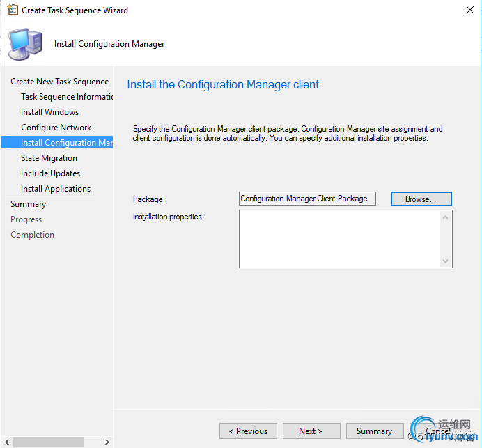Click the wizard title bar checklist icon
Image resolution: width=482 pixels, height=448 pixels.
point(13,10)
